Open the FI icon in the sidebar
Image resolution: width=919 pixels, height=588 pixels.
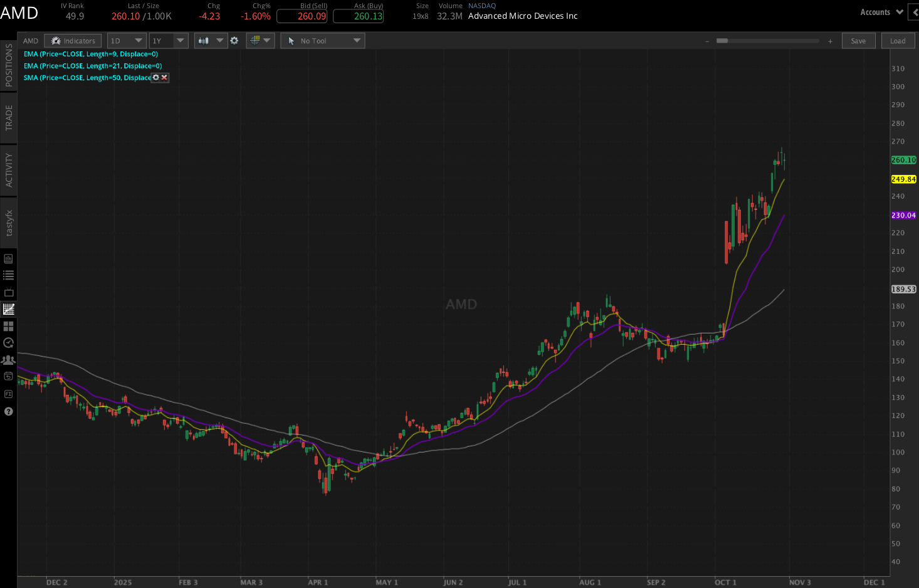[x=9, y=394]
